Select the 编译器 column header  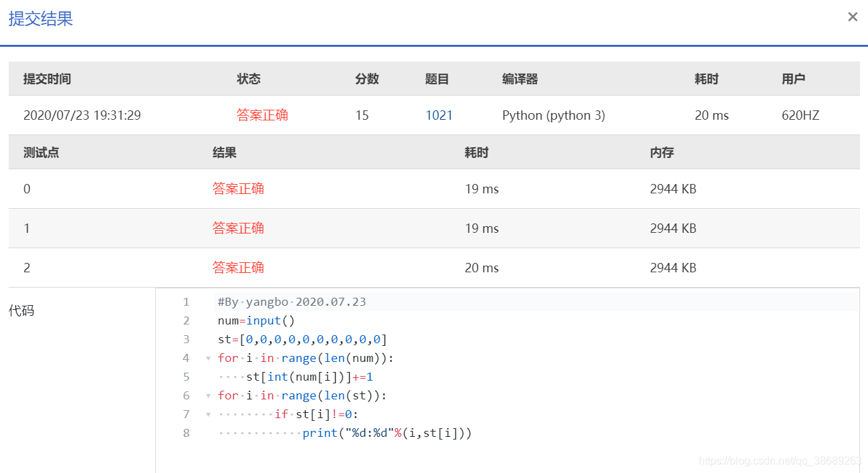click(520, 79)
